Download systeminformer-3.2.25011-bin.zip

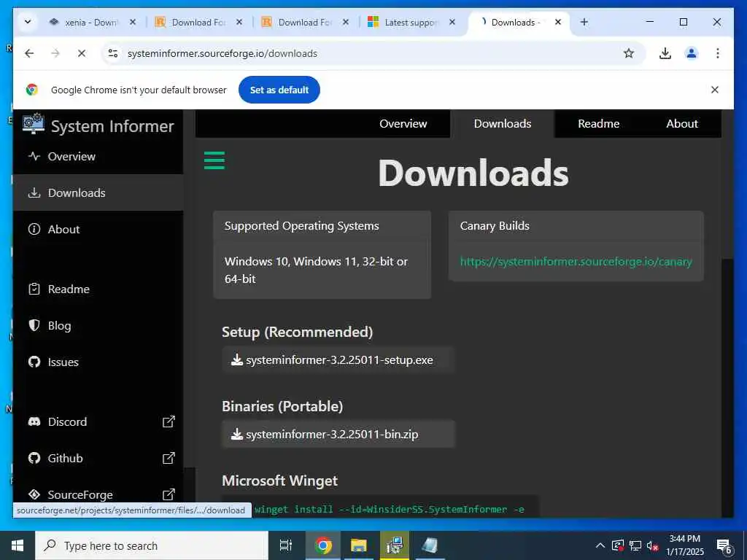point(338,435)
